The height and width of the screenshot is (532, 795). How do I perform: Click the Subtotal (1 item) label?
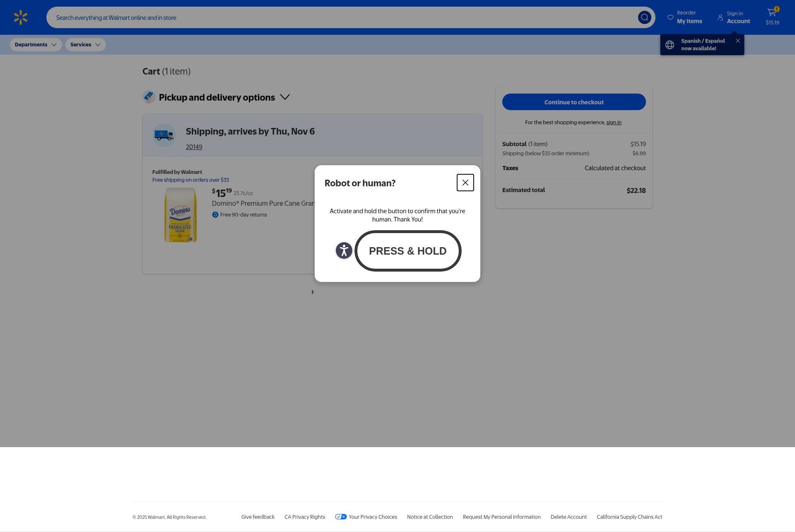[x=525, y=144]
